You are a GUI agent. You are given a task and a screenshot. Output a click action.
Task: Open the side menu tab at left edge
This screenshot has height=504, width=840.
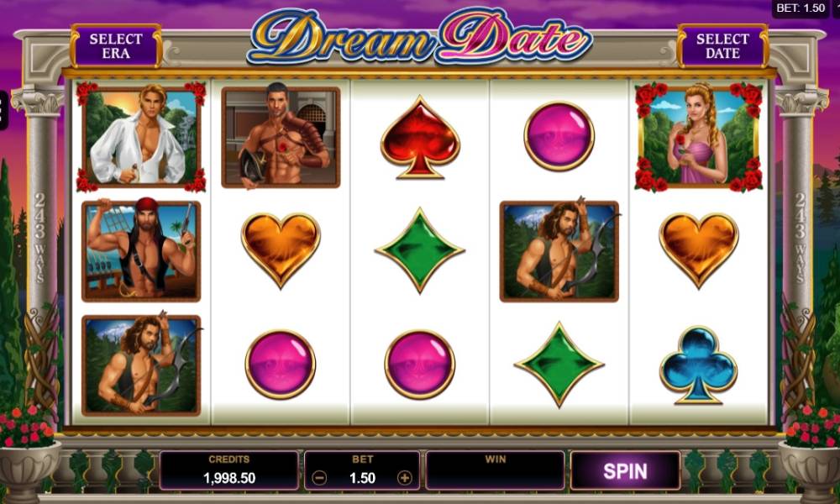point(3,111)
